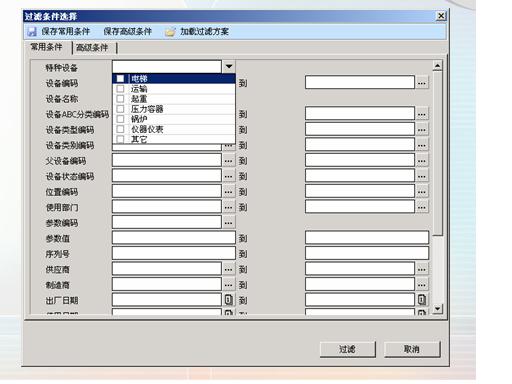Focus the 序列号 end input field
This screenshot has height=384, width=512.
click(367, 253)
